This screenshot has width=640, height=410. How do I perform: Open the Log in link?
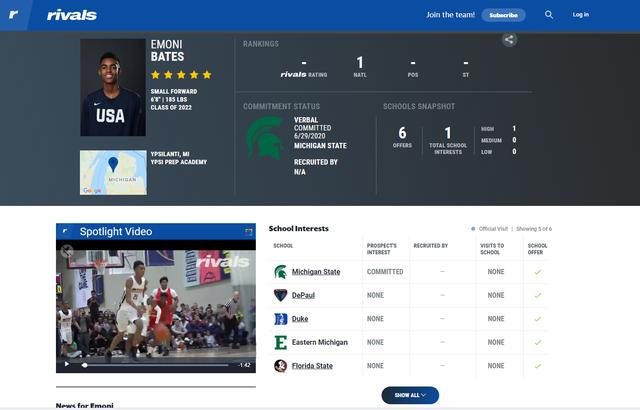pos(580,15)
